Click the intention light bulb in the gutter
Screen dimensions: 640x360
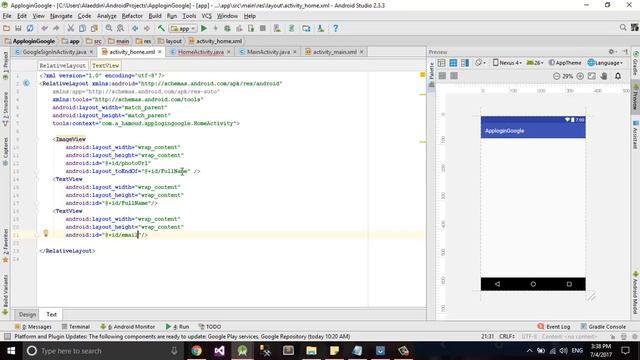pyautogui.click(x=46, y=233)
